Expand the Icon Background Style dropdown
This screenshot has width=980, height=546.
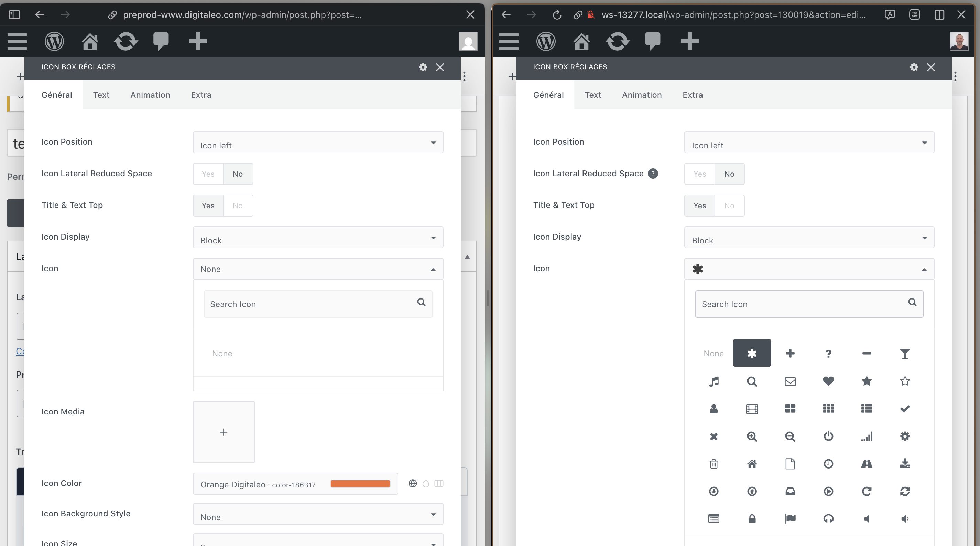(x=318, y=514)
